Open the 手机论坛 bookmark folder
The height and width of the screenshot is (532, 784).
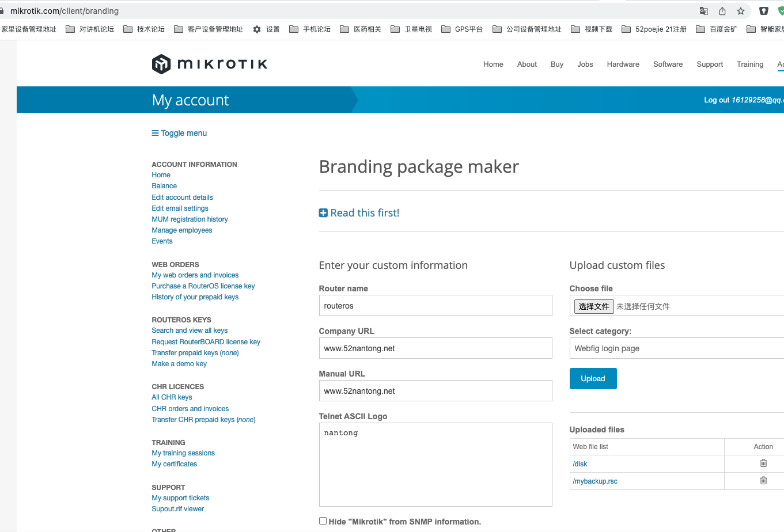pos(310,29)
